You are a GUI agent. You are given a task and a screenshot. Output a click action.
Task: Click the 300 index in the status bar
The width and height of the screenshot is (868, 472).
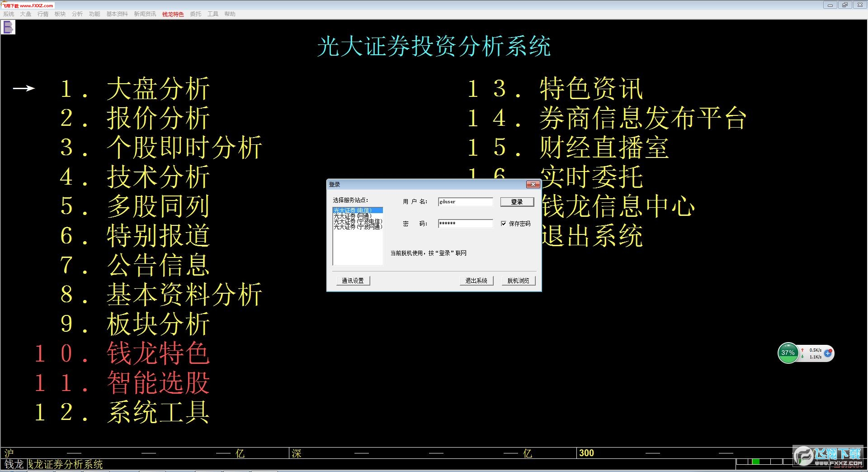click(x=586, y=453)
